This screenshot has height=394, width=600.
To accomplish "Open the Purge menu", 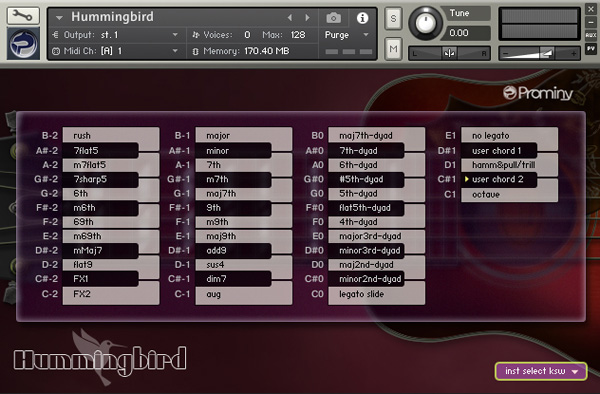I will [x=346, y=35].
